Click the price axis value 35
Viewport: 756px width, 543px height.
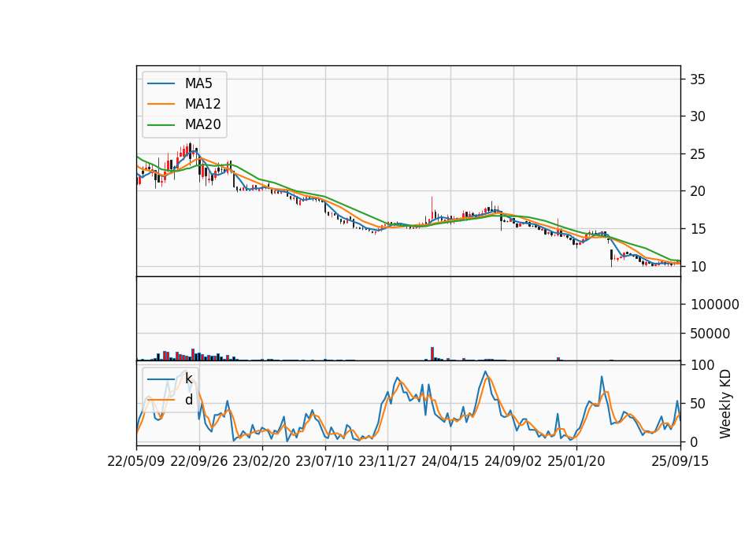(x=698, y=79)
